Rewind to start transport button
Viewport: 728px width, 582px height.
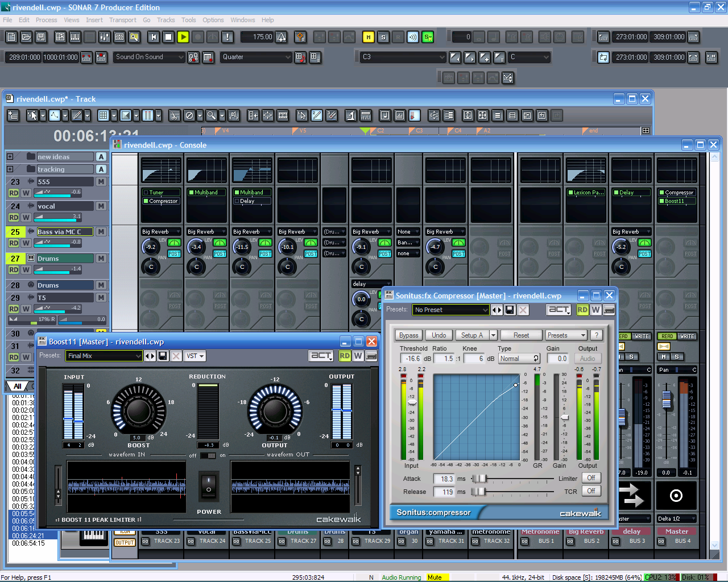[154, 37]
